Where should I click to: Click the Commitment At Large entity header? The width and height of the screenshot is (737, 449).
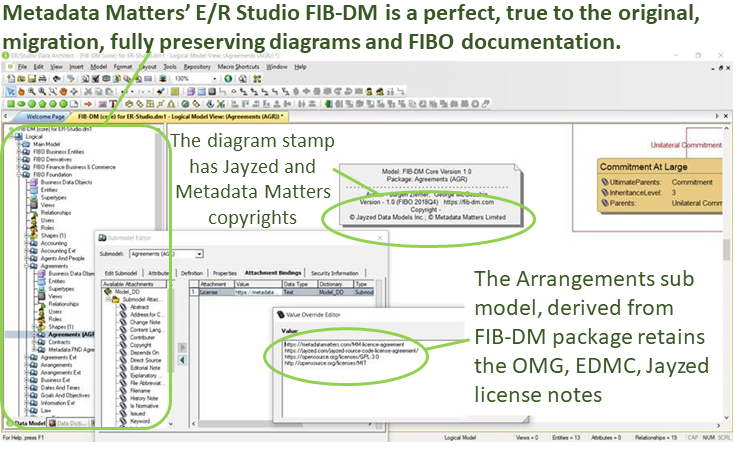coord(660,167)
